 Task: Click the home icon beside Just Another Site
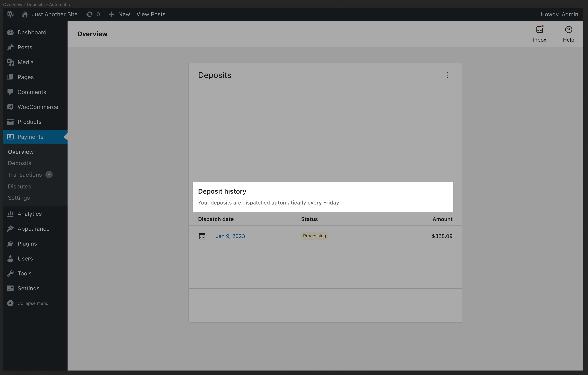point(24,14)
